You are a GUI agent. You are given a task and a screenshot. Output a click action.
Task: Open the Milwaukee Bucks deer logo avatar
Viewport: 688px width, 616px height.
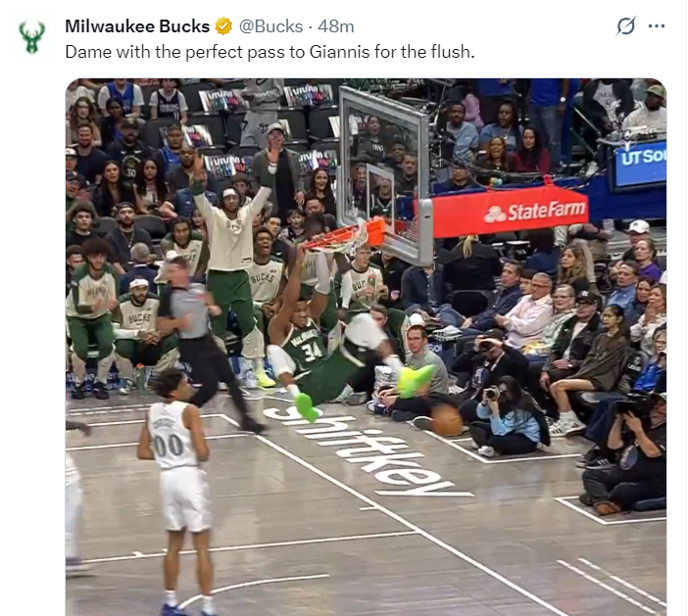[x=31, y=37]
